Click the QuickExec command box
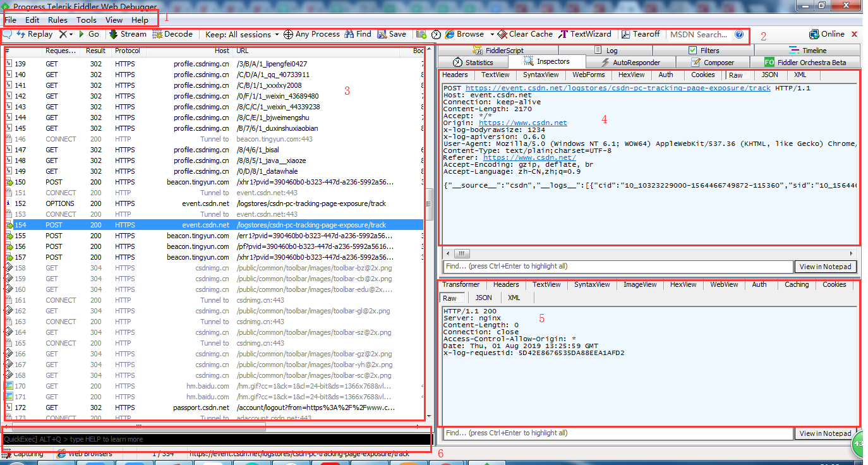This screenshot has width=868, height=465. point(216,439)
